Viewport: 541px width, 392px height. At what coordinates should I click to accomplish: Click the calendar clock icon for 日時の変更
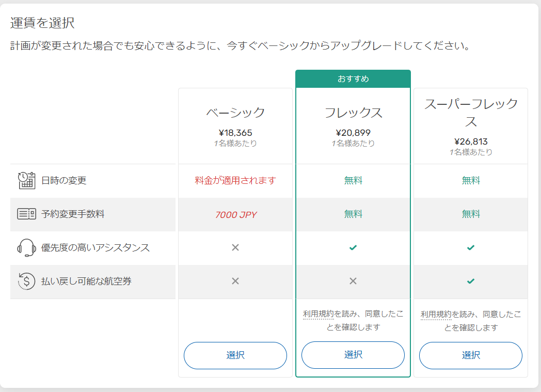[26, 180]
